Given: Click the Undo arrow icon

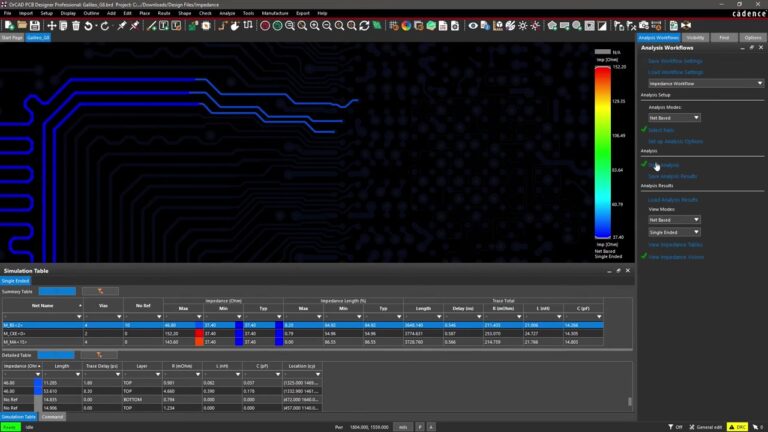Looking at the screenshot, I should tap(88, 25).
